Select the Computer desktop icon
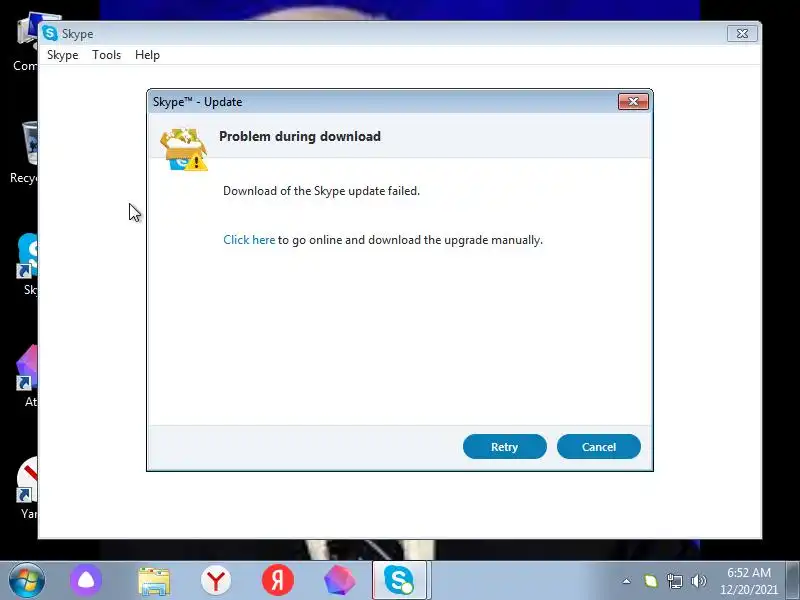This screenshot has height=600, width=800. 26,43
